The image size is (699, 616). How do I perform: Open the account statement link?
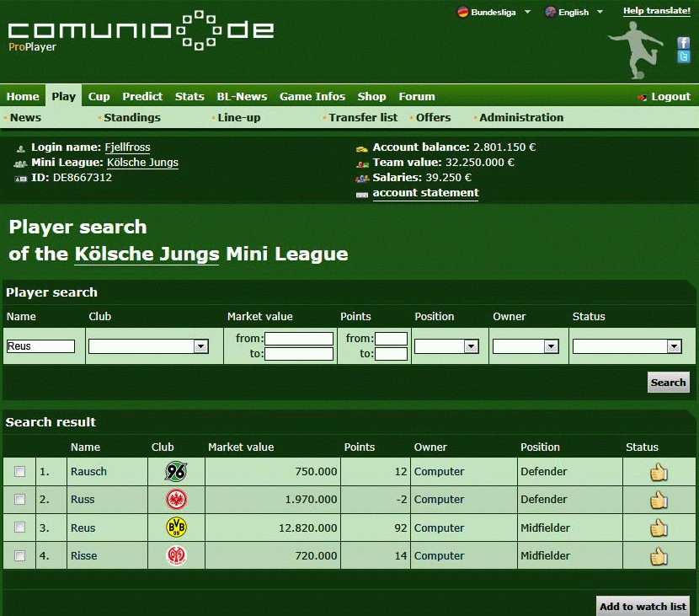(425, 193)
